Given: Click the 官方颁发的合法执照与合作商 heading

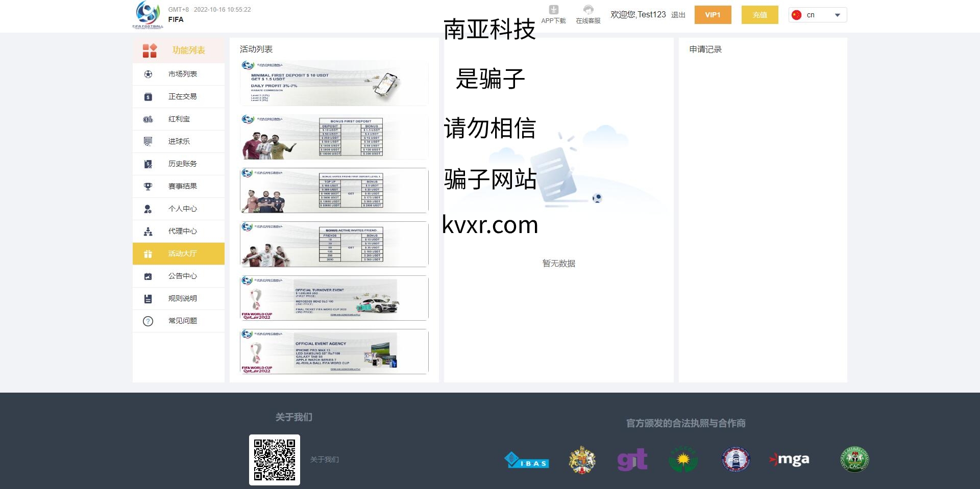Looking at the screenshot, I should tap(686, 423).
